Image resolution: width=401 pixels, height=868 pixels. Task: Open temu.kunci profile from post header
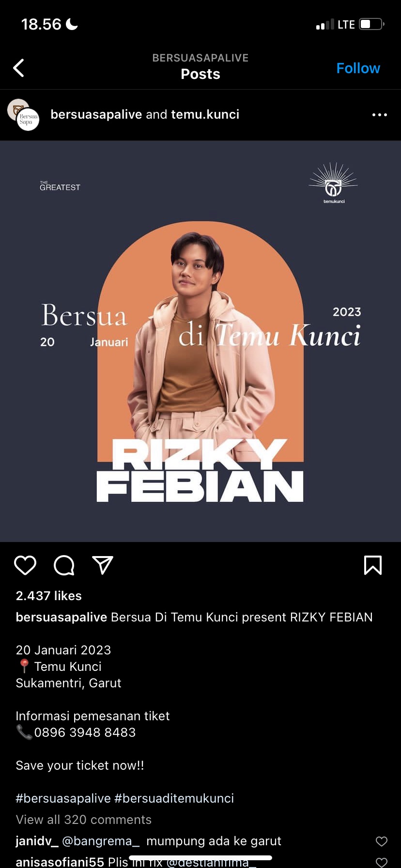coord(205,114)
